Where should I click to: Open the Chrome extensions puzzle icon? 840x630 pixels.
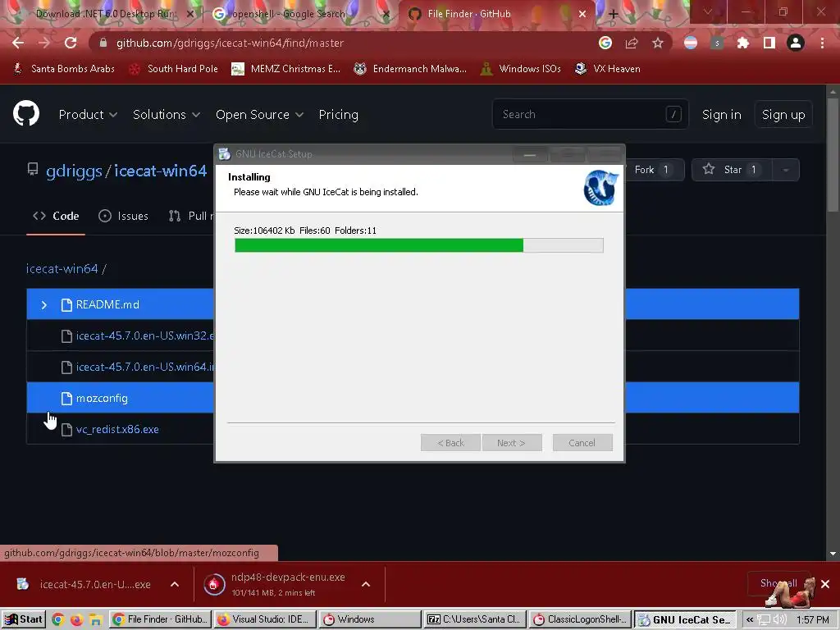(x=743, y=43)
